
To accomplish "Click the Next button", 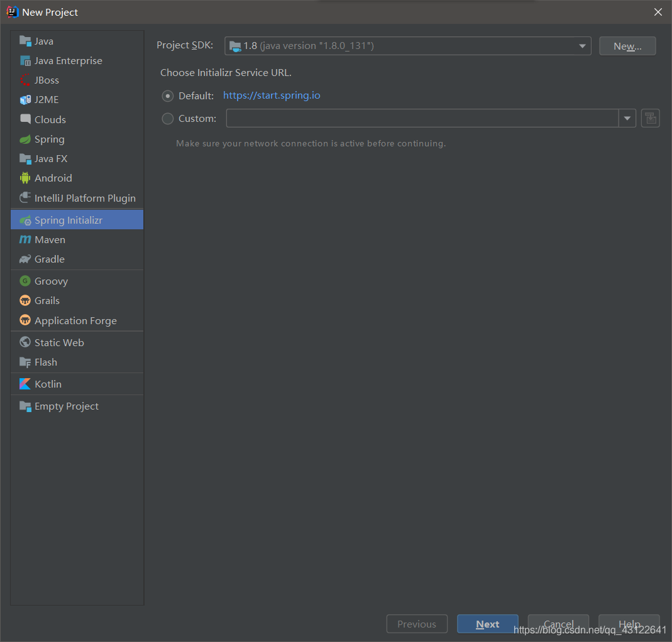I will [487, 624].
